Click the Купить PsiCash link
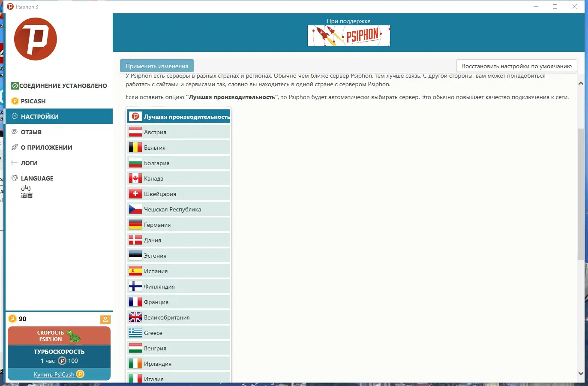The height and width of the screenshot is (386, 588). point(59,374)
